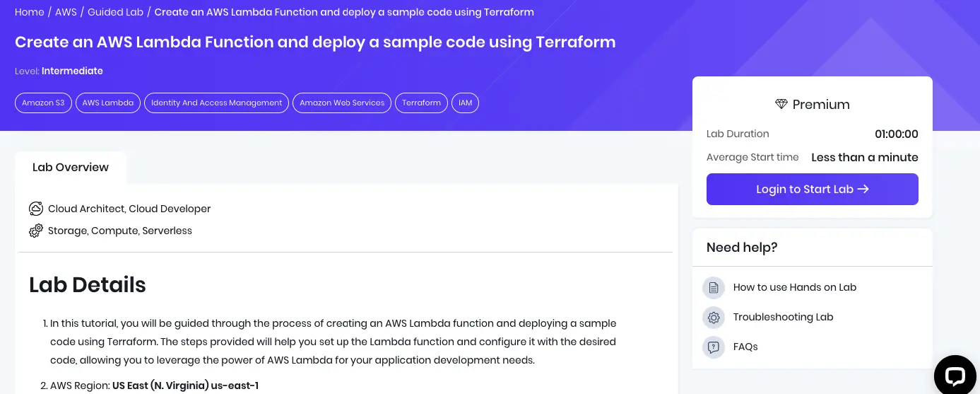Click the Troubleshooting Lab gear icon
Screen dimensions: 980x394
(714, 318)
